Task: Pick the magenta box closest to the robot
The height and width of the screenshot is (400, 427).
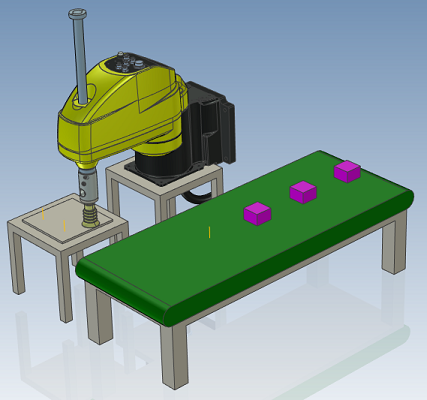Action: point(257,214)
